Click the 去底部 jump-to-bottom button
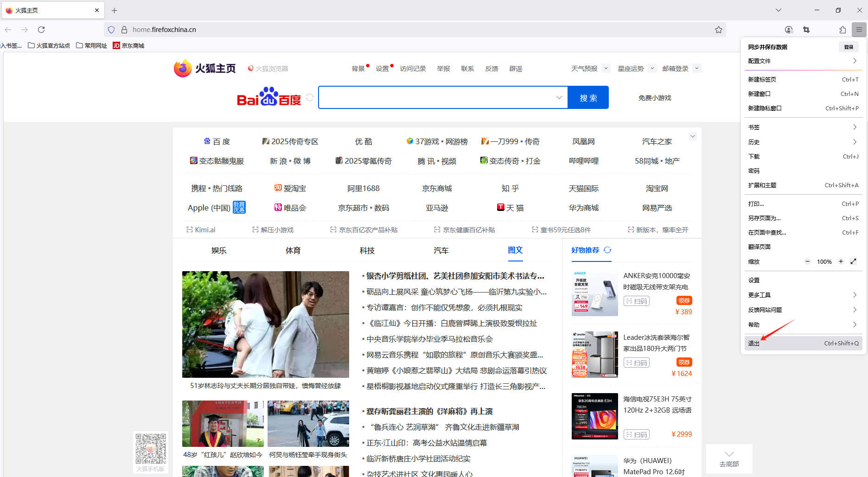 [729, 458]
